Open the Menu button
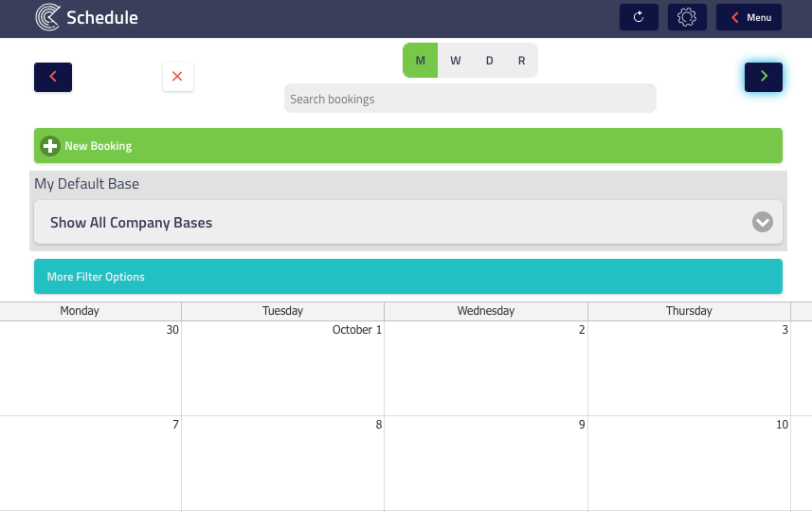Viewport: 812px width, 512px height. (749, 17)
